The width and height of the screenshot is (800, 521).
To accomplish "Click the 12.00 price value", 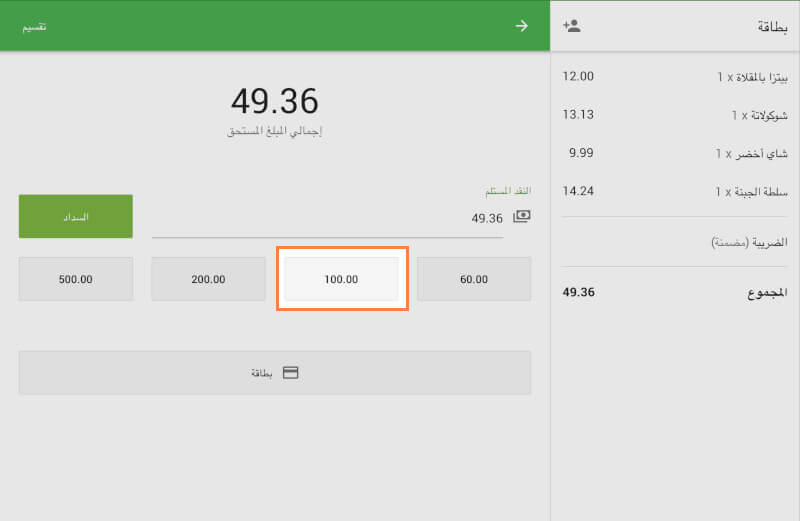I will pos(578,77).
